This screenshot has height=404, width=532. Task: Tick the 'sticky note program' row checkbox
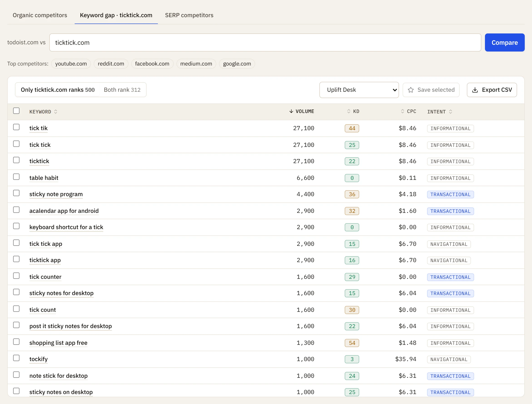click(x=16, y=193)
